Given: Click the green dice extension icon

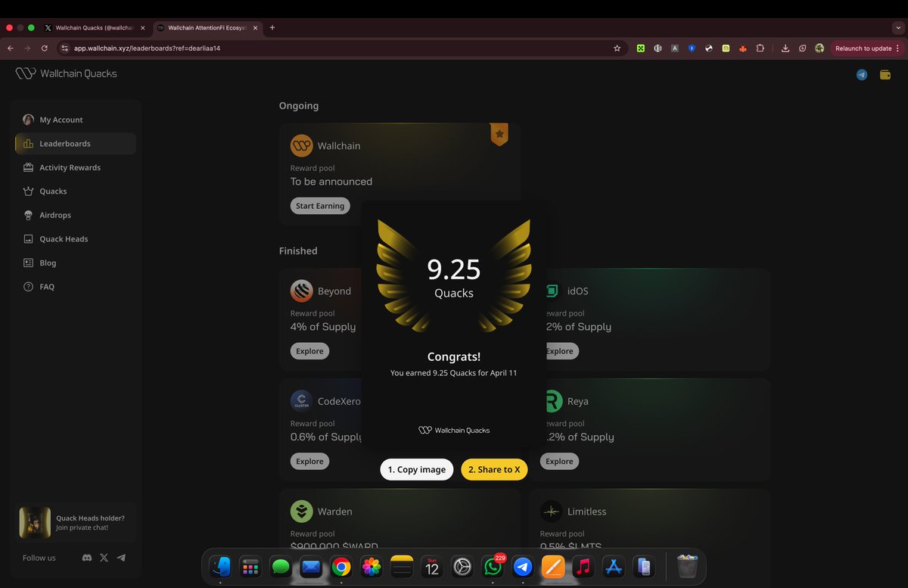Looking at the screenshot, I should point(640,48).
